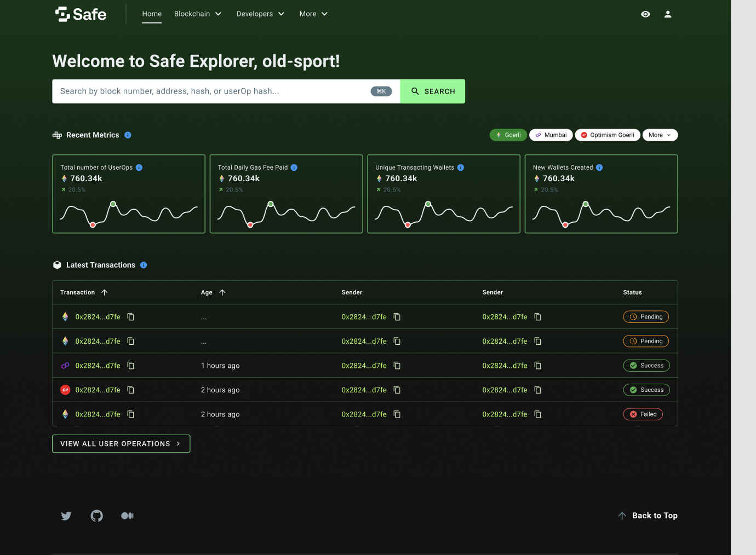
Task: Select the Optimism Goerli network chip
Action: (x=608, y=135)
